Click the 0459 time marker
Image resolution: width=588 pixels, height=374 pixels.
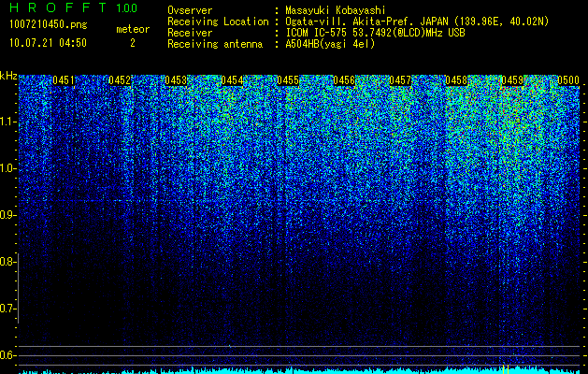tap(512, 80)
